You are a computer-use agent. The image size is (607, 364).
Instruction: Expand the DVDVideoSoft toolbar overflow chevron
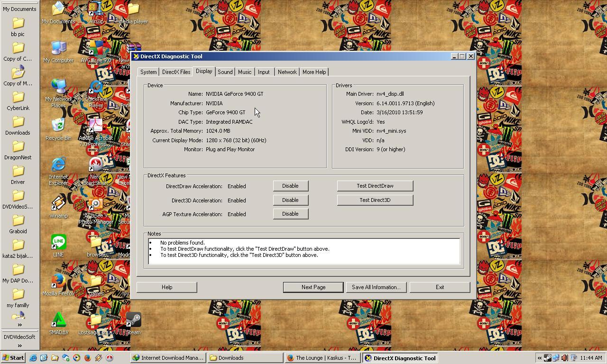19,346
